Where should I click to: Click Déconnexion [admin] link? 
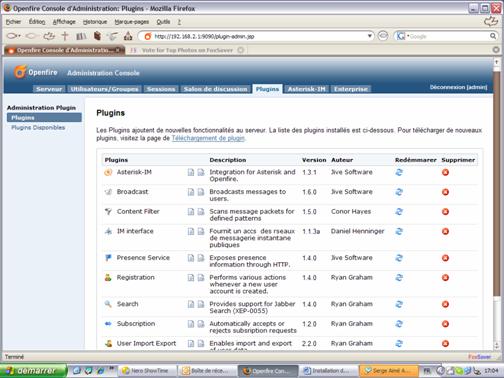[458, 87]
